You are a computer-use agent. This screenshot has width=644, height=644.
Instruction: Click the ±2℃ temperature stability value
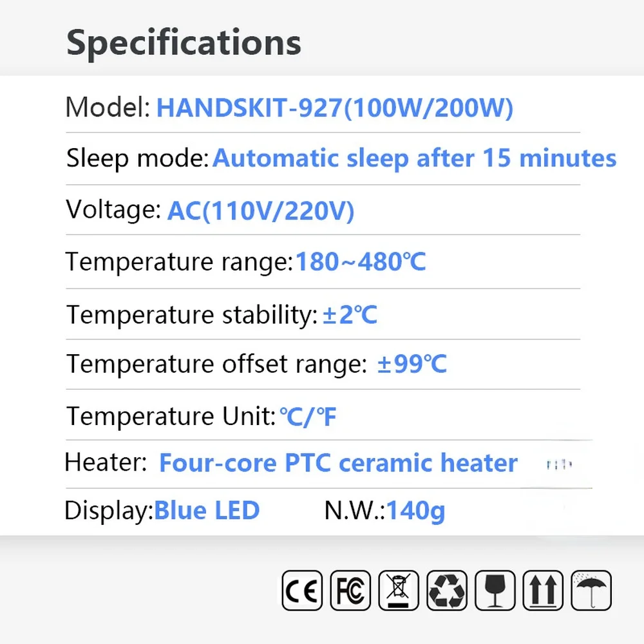tap(350, 315)
